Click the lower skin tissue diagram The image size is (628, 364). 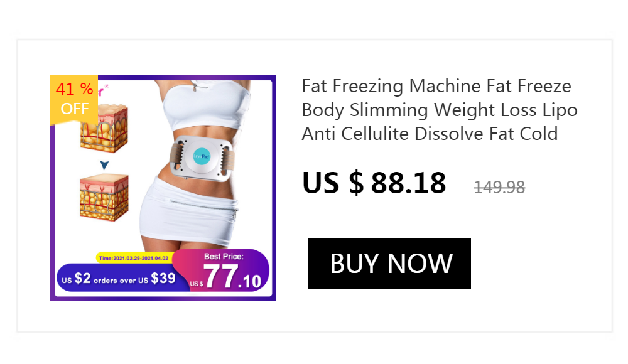pyautogui.click(x=104, y=197)
